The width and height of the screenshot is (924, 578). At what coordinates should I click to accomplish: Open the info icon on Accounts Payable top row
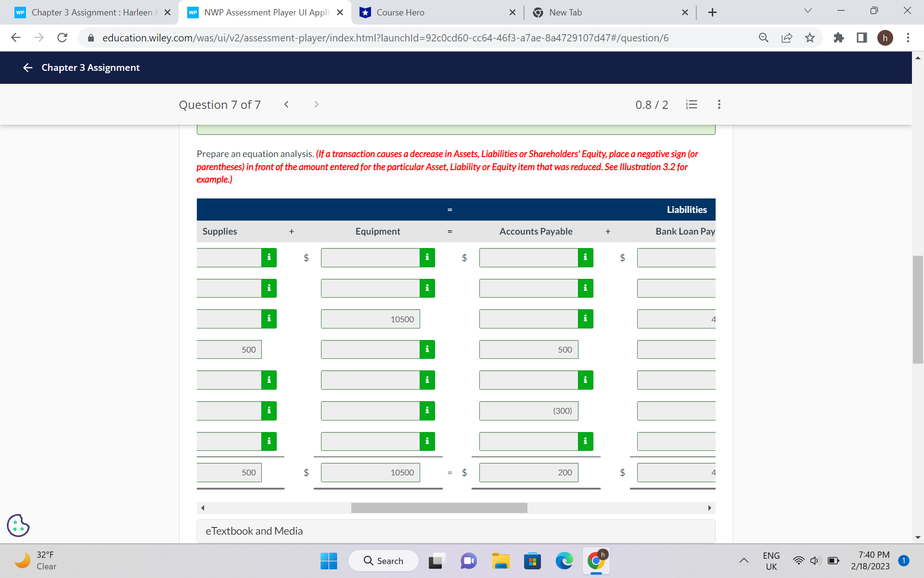pyautogui.click(x=585, y=258)
